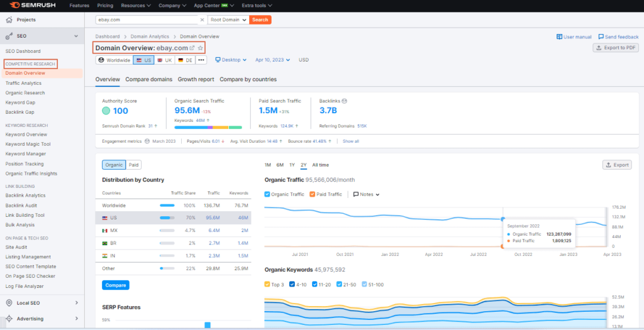Switch to Compare domains tab
This screenshot has height=330, width=644.
(x=148, y=79)
